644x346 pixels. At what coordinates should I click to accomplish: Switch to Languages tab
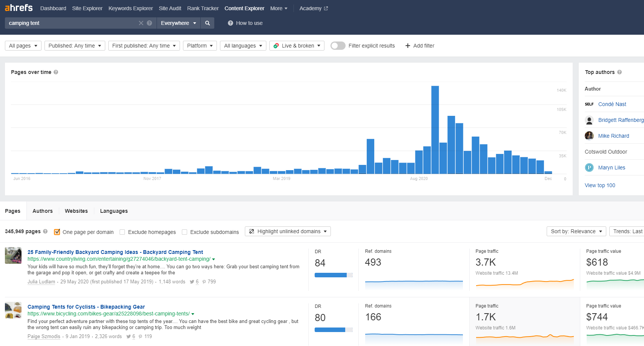(x=114, y=211)
